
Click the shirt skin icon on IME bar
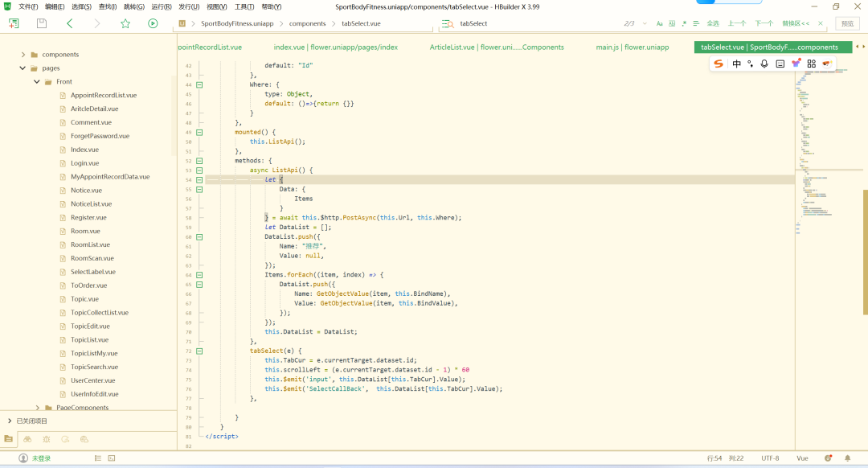[x=796, y=64]
